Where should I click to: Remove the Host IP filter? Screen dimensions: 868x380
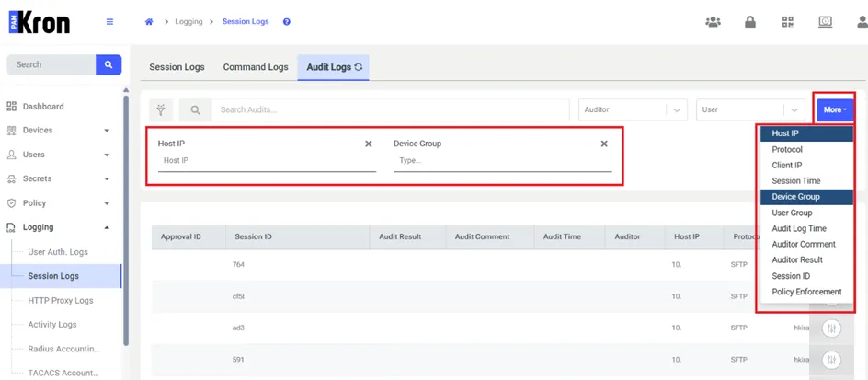coord(368,144)
